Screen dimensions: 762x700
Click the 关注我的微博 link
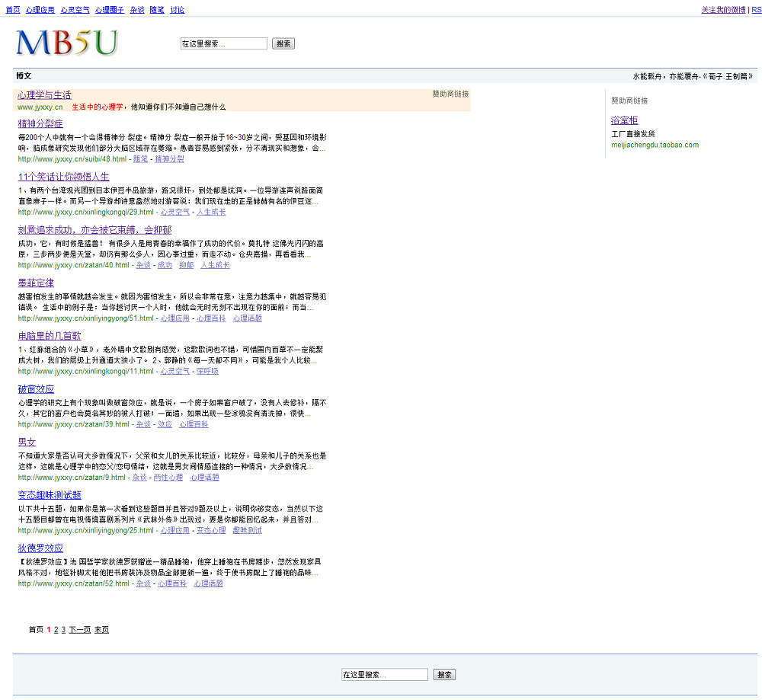pos(723,10)
